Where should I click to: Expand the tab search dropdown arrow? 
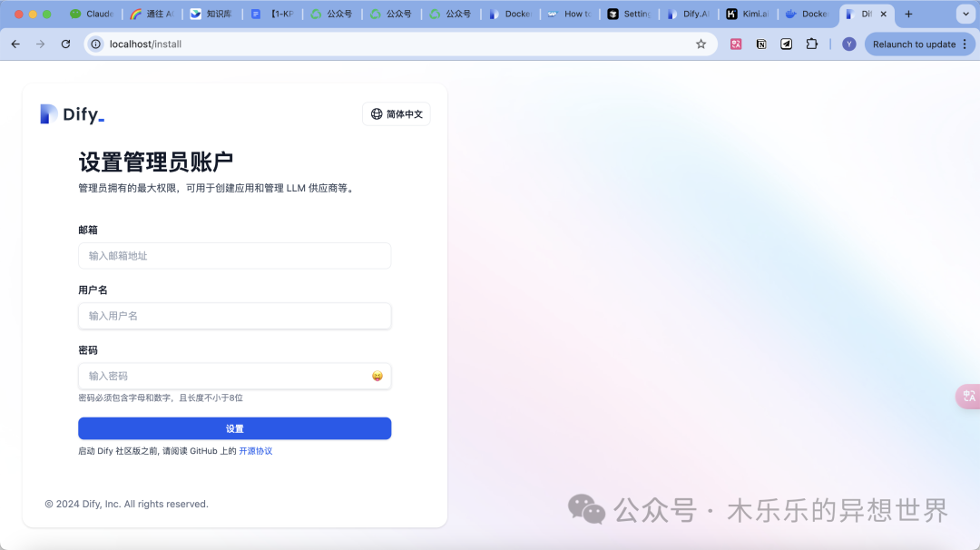965,14
